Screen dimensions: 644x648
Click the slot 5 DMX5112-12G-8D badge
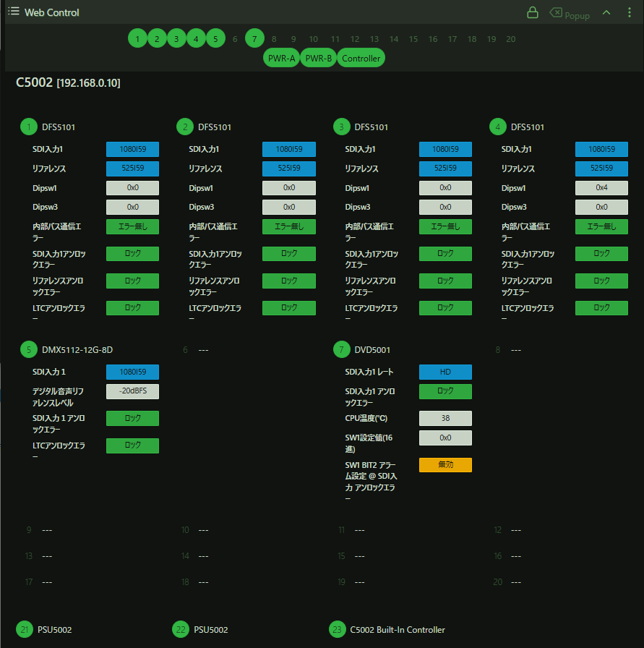(x=28, y=350)
